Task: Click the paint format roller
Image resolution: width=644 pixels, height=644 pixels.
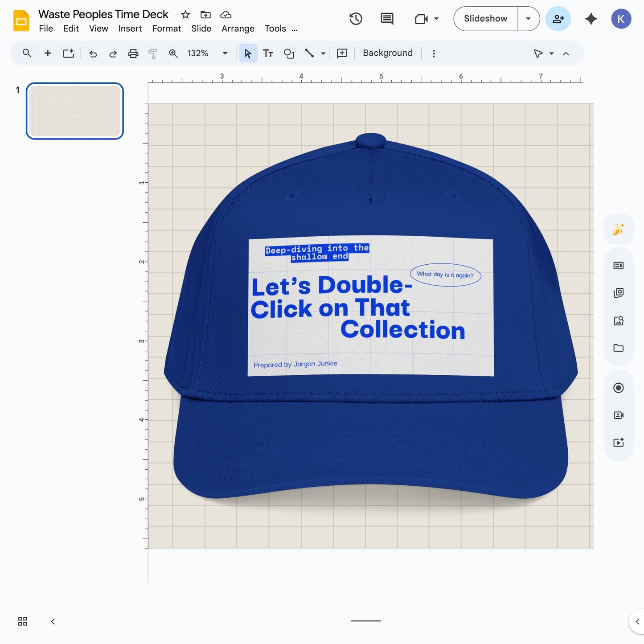Action: click(153, 54)
